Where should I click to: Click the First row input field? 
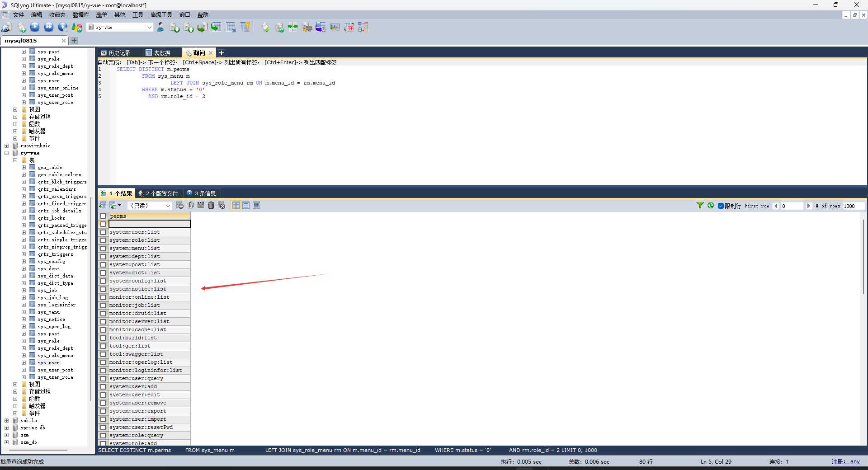[x=792, y=206]
